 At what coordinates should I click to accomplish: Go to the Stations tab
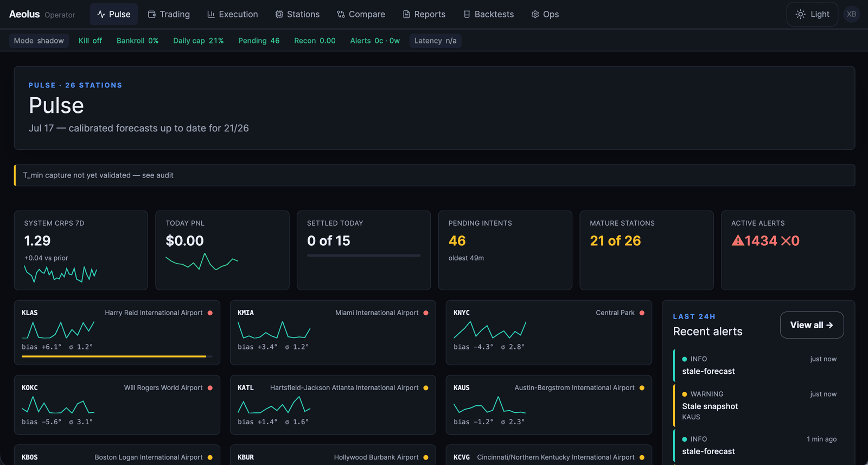point(297,14)
